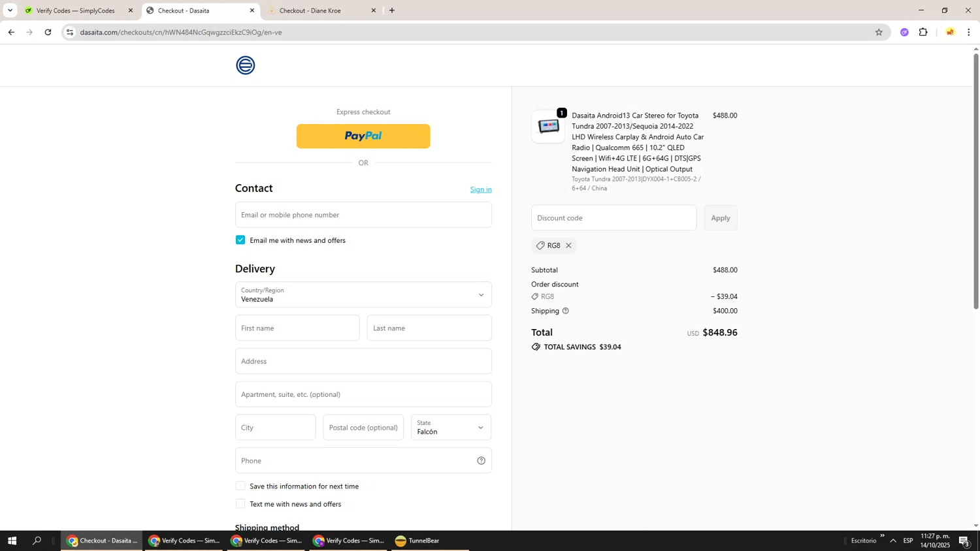Image resolution: width=980 pixels, height=551 pixels.
Task: Open the phone field help icon
Action: [481, 461]
